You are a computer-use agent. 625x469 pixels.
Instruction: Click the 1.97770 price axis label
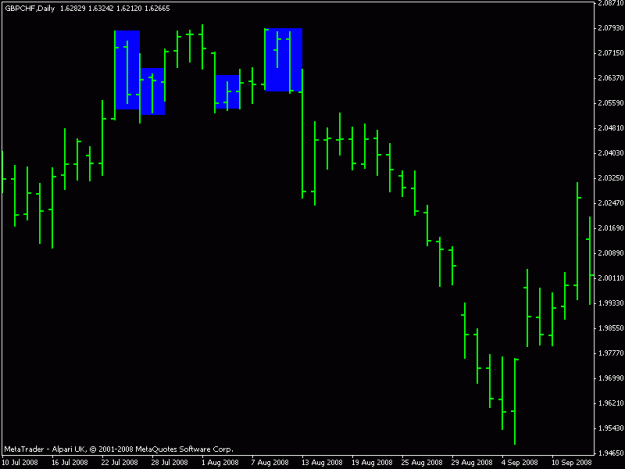[610, 353]
